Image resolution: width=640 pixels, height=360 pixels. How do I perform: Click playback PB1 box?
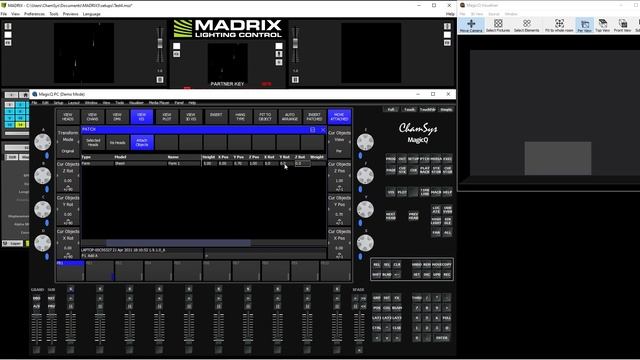click(x=70, y=271)
